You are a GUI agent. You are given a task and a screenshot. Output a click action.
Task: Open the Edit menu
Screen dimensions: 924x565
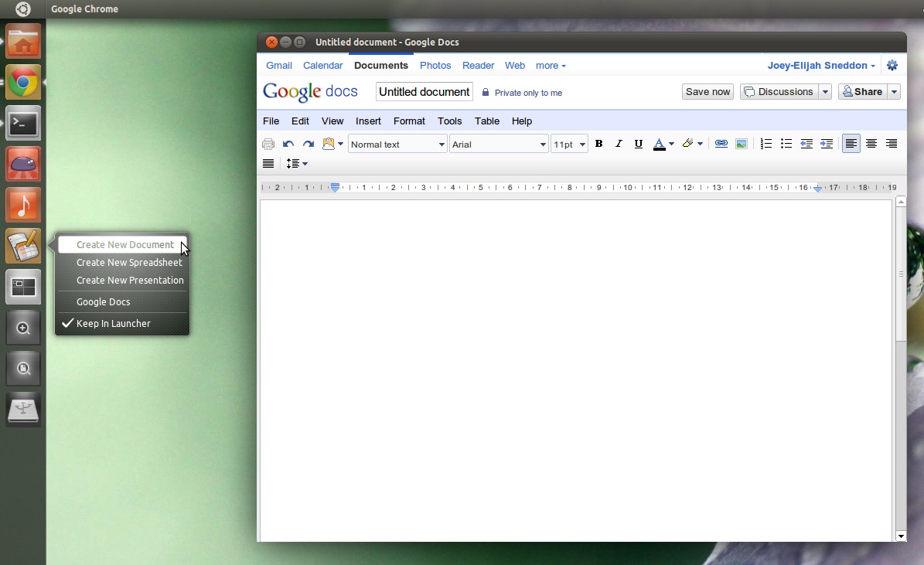(300, 121)
